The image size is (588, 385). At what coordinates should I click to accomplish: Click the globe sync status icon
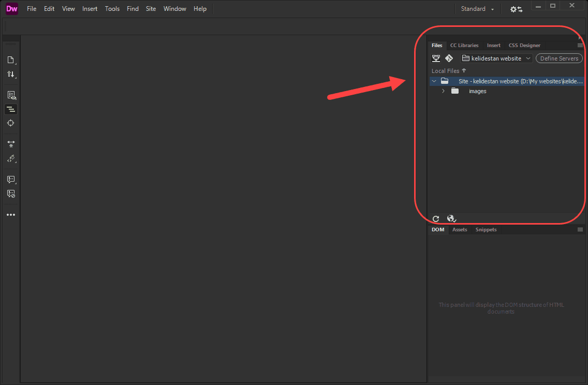click(451, 218)
